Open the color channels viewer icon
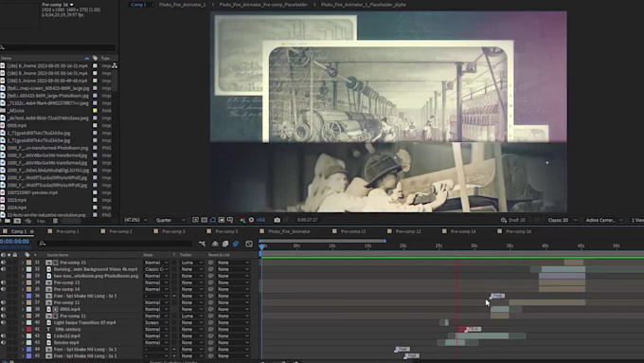 click(242, 220)
